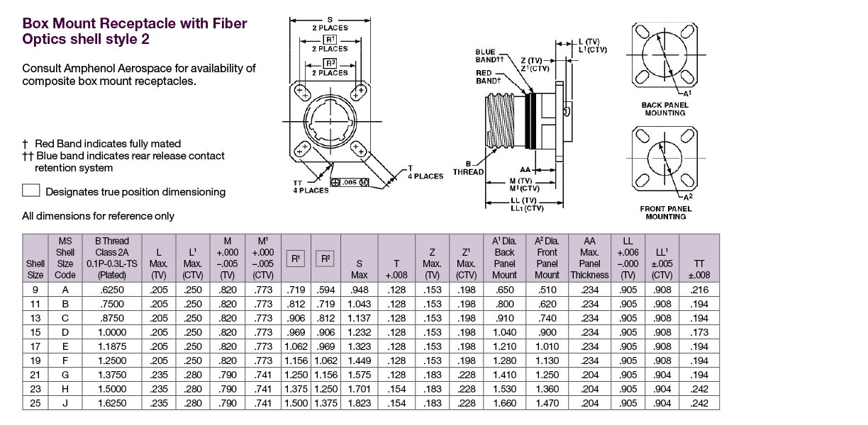Viewport: 868px width, 425px height.
Task: Click the '.005 M' position tolerance frame
Action: pos(350,182)
